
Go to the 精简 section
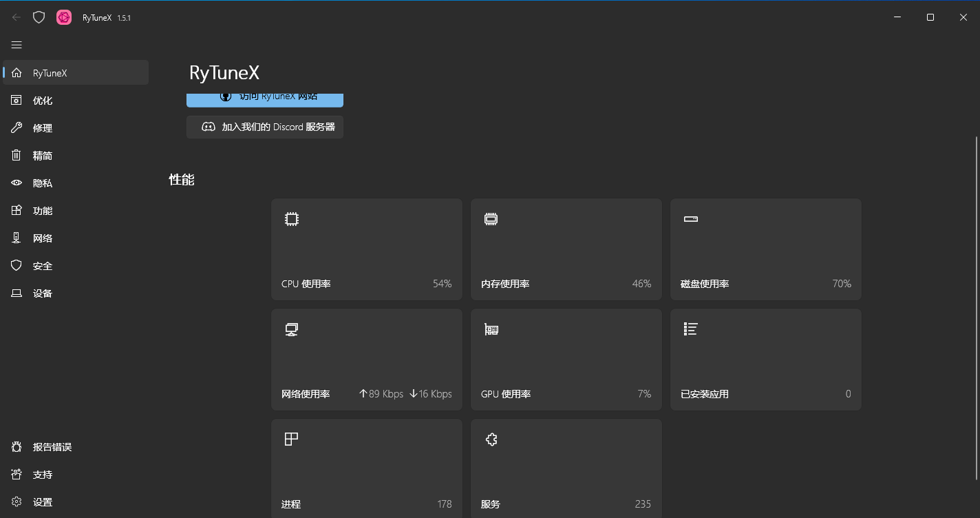(x=76, y=156)
